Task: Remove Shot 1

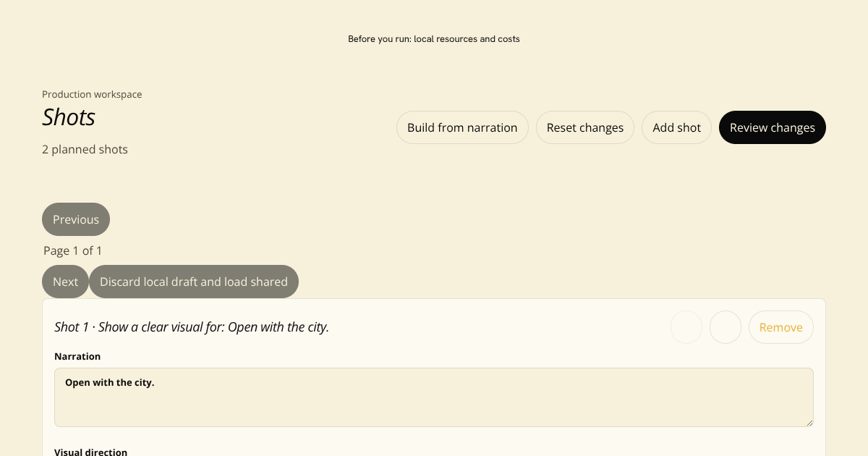Action: 781,327
